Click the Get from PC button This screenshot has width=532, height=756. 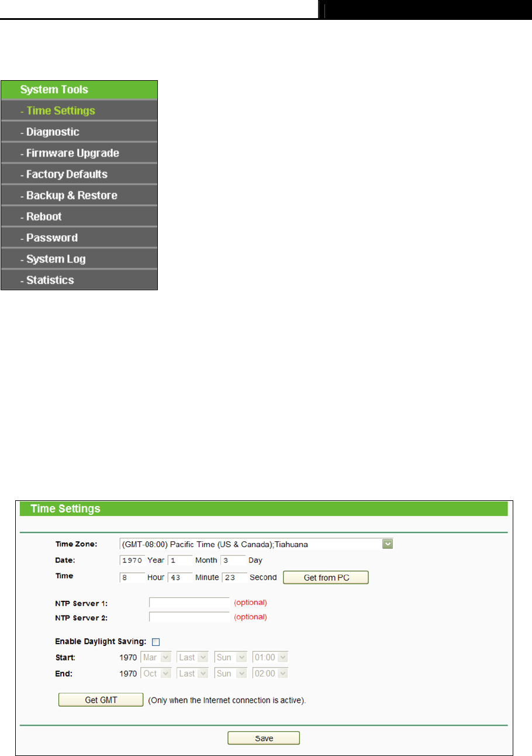tap(326, 578)
